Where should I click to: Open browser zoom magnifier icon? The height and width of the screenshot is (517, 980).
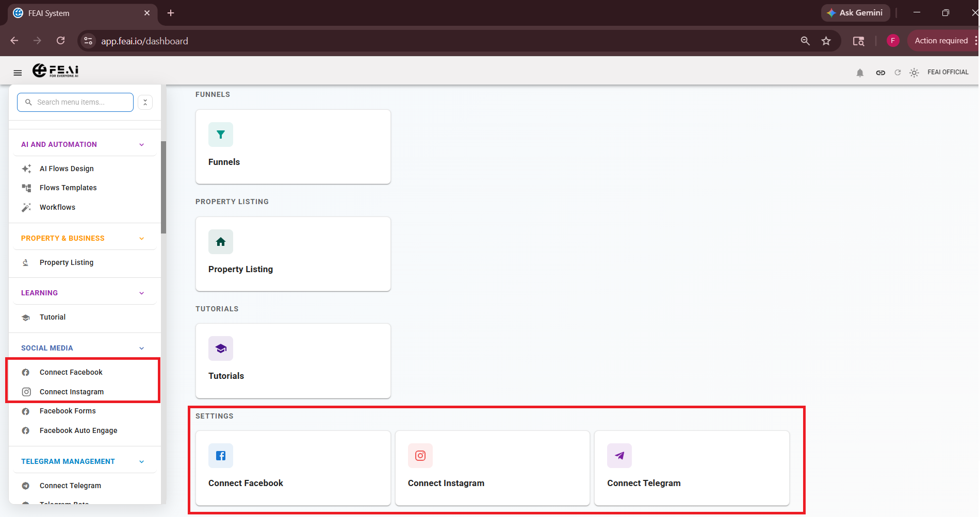click(805, 41)
